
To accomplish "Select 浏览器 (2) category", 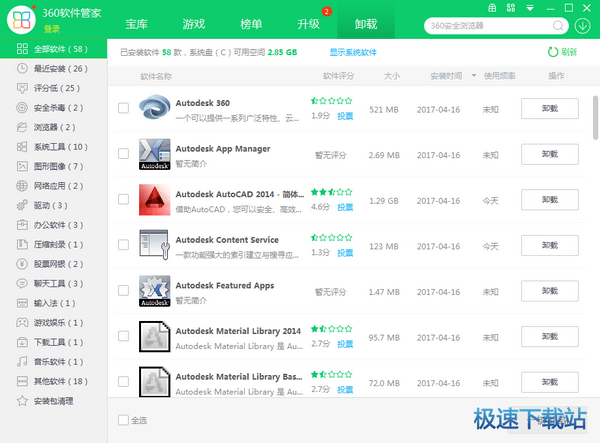I will coord(54,127).
